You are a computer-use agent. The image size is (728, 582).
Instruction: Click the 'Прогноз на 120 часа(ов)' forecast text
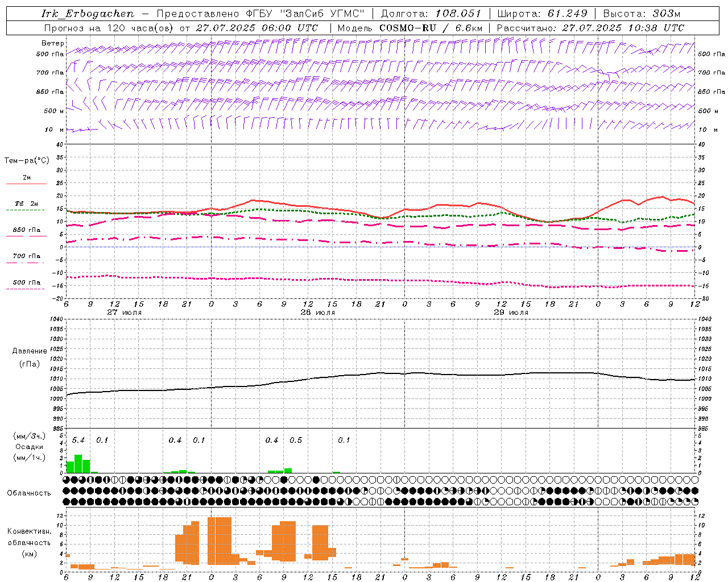(110, 28)
